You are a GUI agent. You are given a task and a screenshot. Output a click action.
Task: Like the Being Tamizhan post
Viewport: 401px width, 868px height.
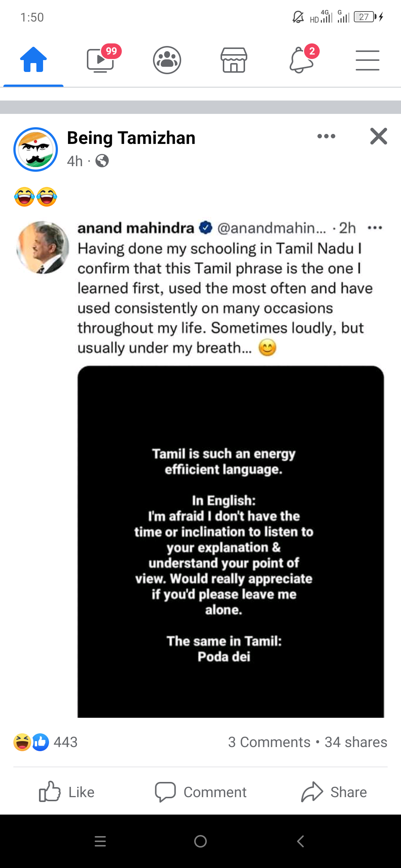[x=67, y=792]
